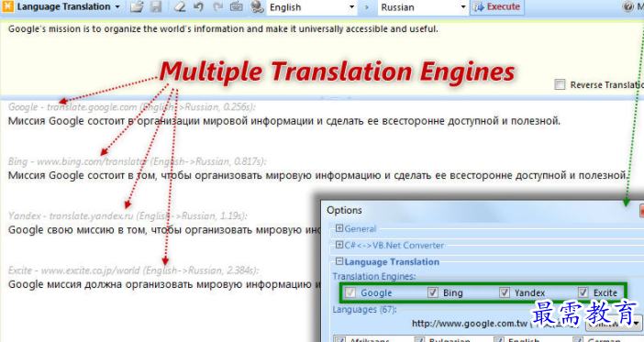Toggle the English language checkbox in Options

[499, 339]
